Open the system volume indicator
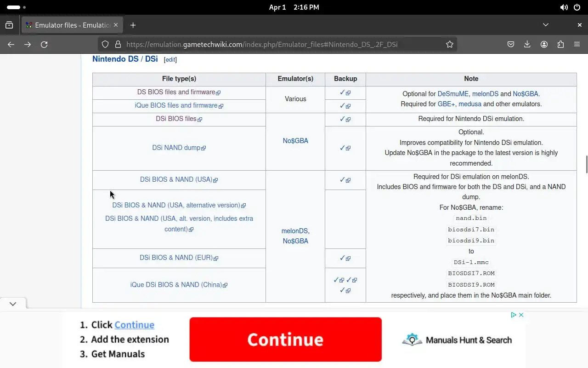This screenshot has height=368, width=588. [564, 7]
